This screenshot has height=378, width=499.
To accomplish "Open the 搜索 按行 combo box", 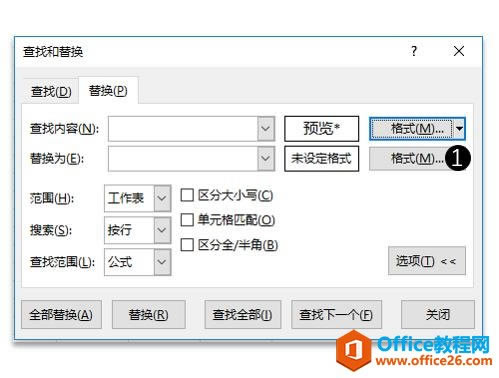I will (138, 230).
